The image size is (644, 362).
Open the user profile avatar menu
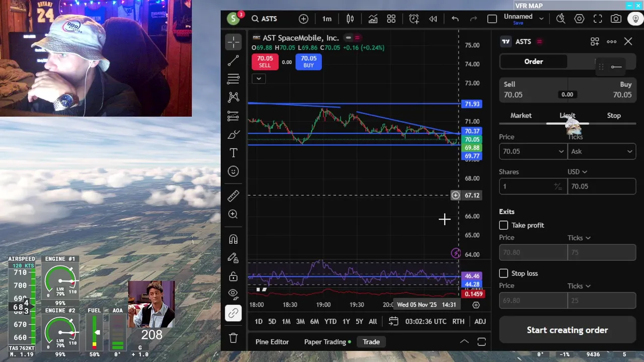[x=233, y=19]
